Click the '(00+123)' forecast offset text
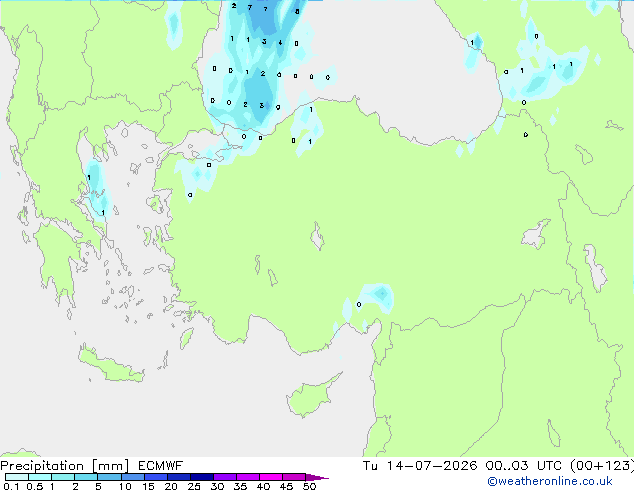 tap(601, 466)
